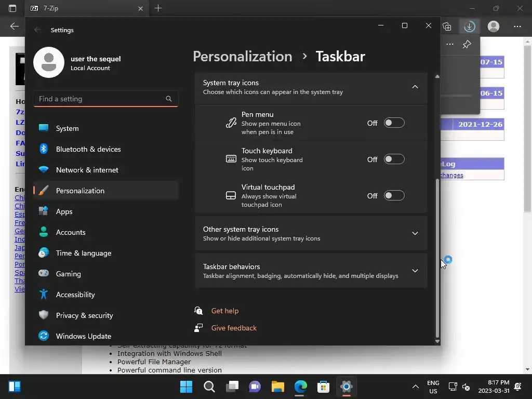Viewport: 532px width, 399px height.
Task: Open taskbar Search
Action: point(209,387)
